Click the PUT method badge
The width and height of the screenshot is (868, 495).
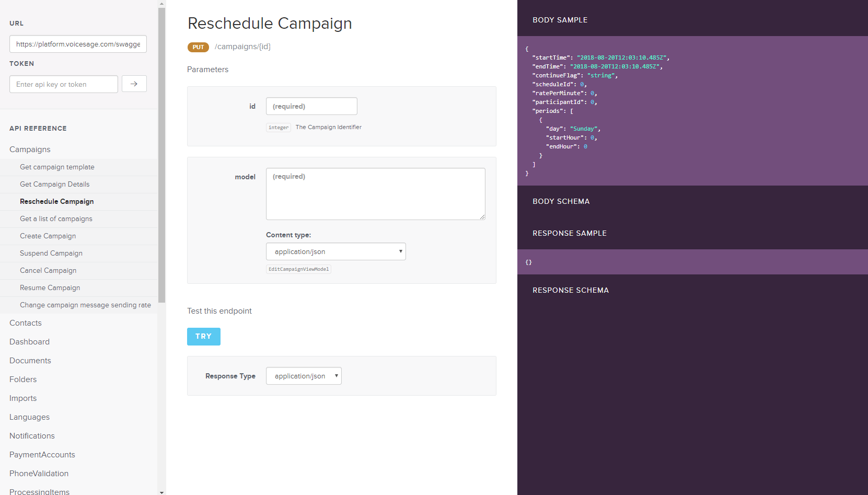tap(198, 47)
